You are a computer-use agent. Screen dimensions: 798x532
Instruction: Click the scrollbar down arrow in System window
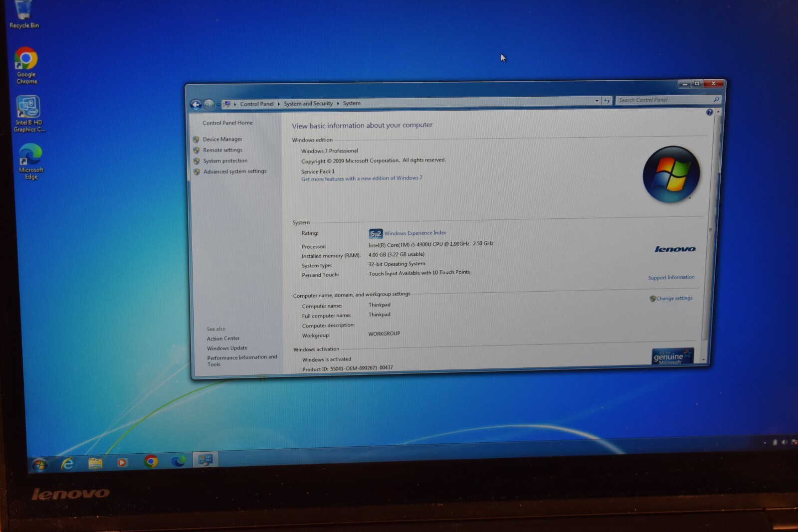[x=703, y=359]
